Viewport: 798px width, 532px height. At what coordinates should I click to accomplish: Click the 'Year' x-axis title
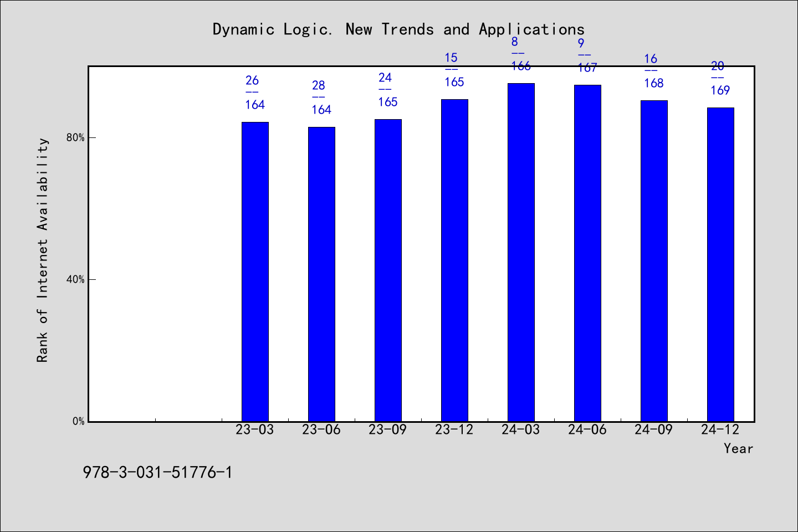(739, 448)
